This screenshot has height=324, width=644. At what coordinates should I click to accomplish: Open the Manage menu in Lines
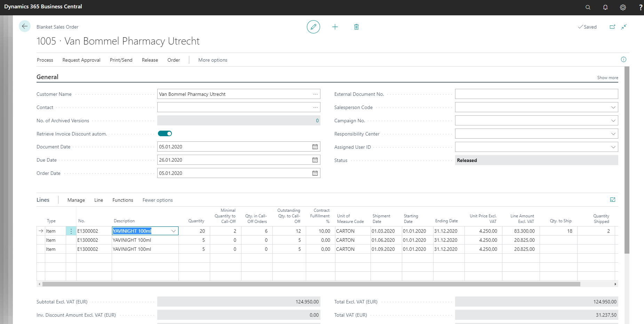[x=76, y=200]
